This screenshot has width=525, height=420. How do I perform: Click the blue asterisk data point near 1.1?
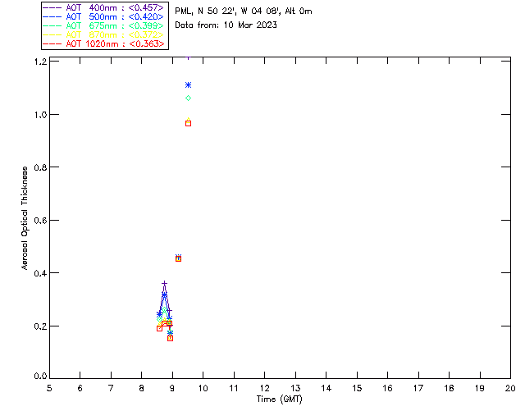(x=188, y=85)
